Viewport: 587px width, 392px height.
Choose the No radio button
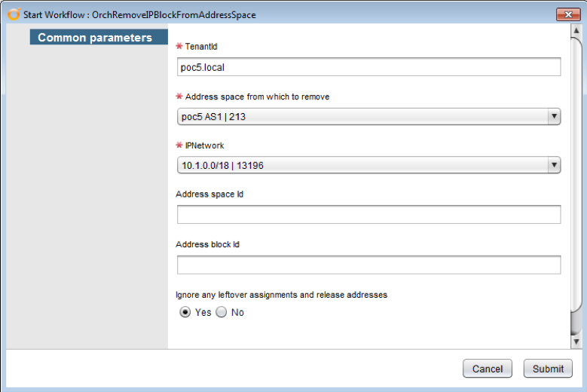click(x=222, y=313)
